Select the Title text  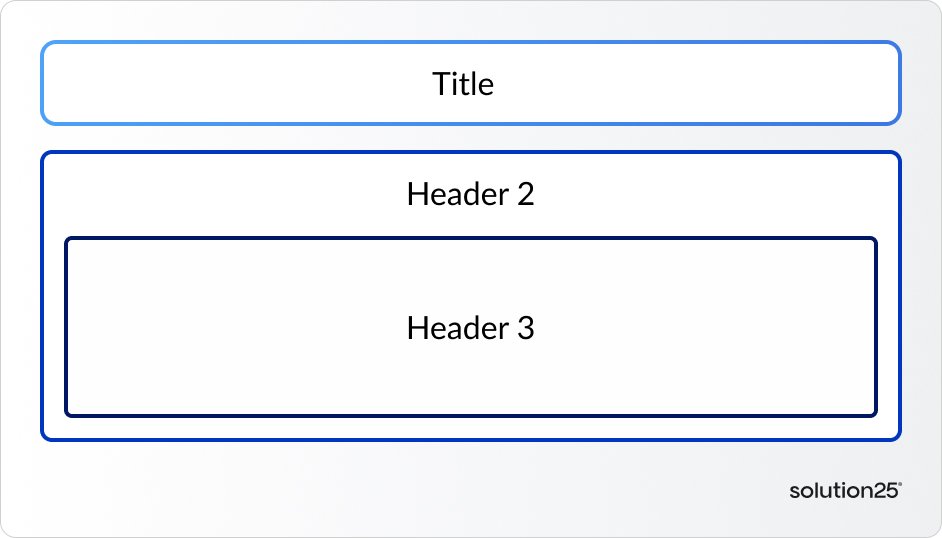(x=463, y=84)
